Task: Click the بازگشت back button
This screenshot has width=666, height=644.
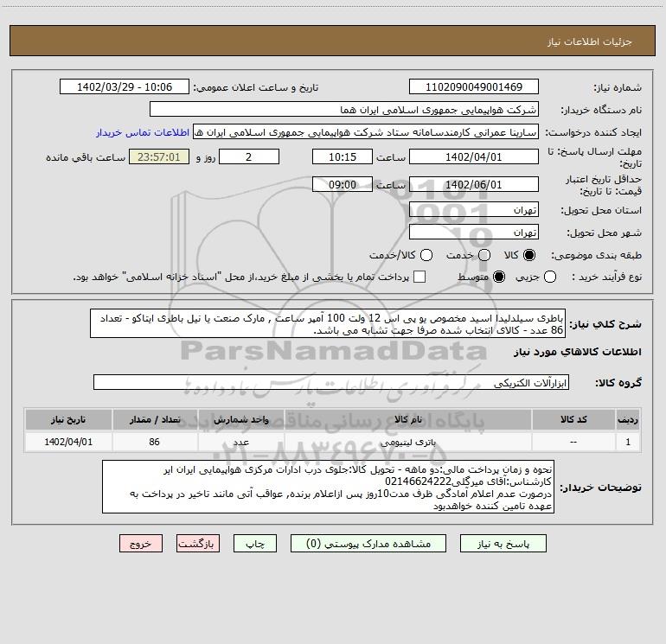Action: (x=198, y=544)
